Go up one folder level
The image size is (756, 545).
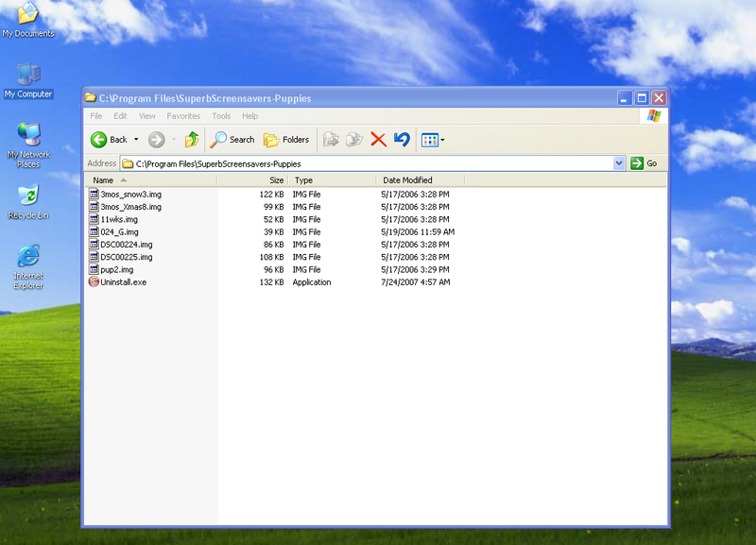point(192,140)
